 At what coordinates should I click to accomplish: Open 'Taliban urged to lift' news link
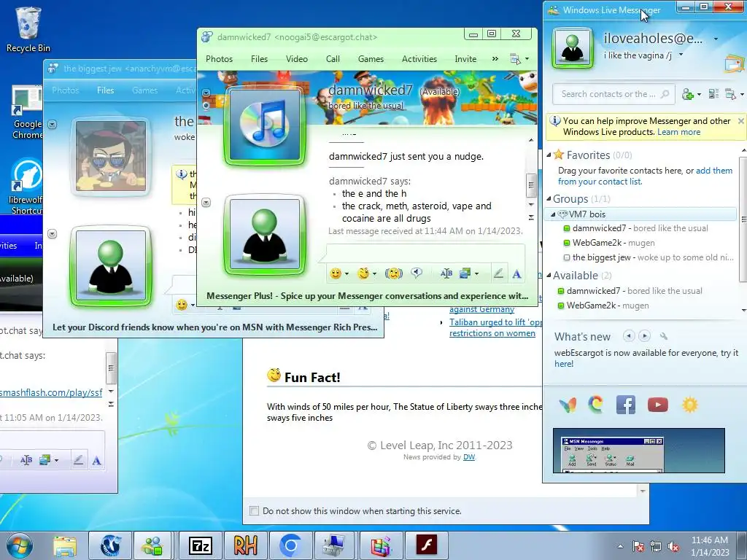(x=495, y=327)
